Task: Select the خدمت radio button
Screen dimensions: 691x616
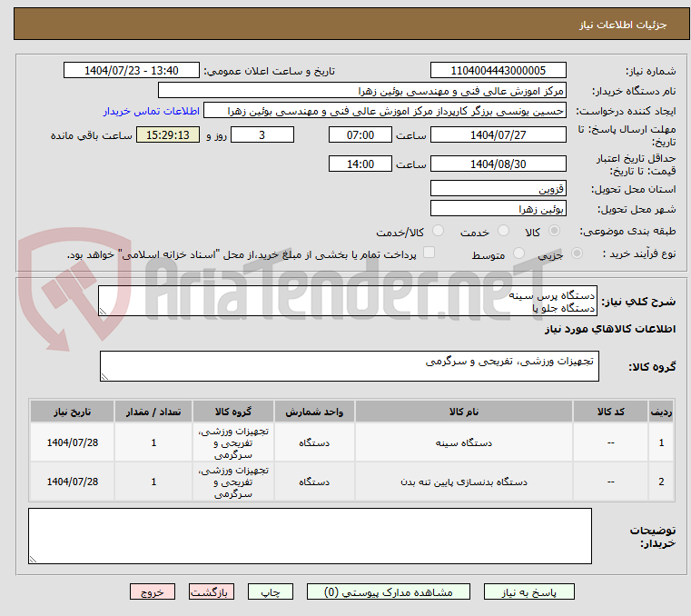Action: [x=503, y=231]
